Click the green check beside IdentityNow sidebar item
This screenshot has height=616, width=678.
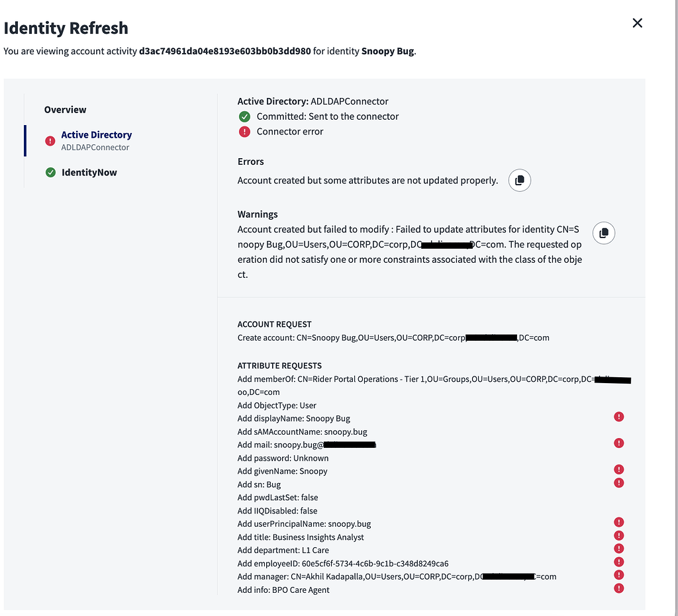point(50,172)
